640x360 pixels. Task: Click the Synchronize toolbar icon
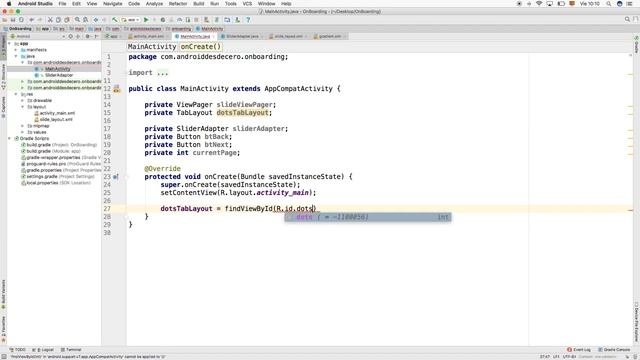[x=21, y=20]
